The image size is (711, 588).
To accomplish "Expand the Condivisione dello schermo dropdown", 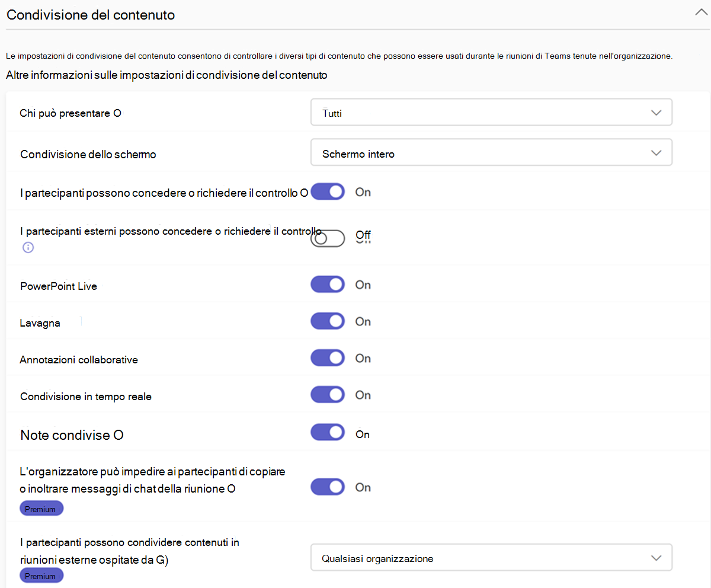I will pos(491,154).
